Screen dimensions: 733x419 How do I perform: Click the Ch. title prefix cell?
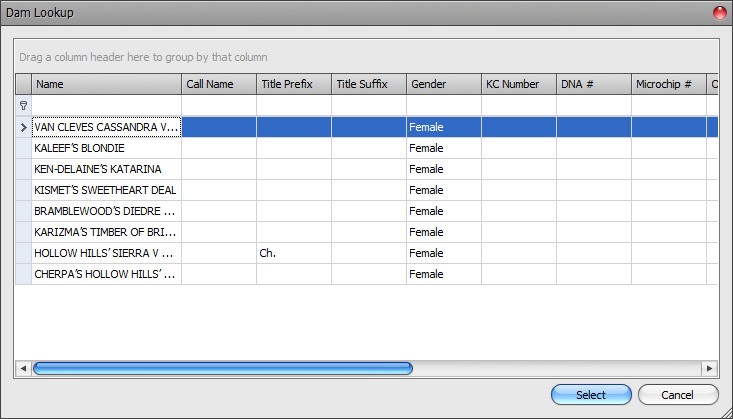(x=294, y=253)
